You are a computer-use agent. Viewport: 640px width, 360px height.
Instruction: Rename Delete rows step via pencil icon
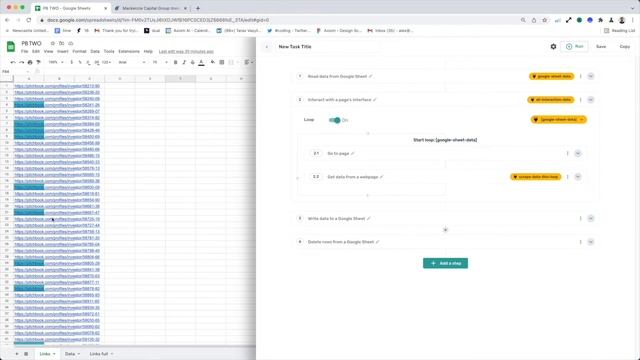pos(378,242)
